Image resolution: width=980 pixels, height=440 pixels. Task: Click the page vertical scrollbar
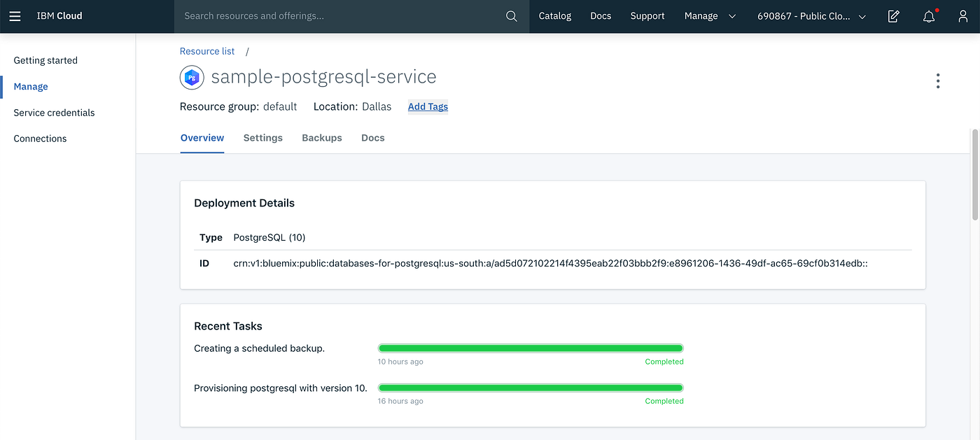(x=975, y=175)
